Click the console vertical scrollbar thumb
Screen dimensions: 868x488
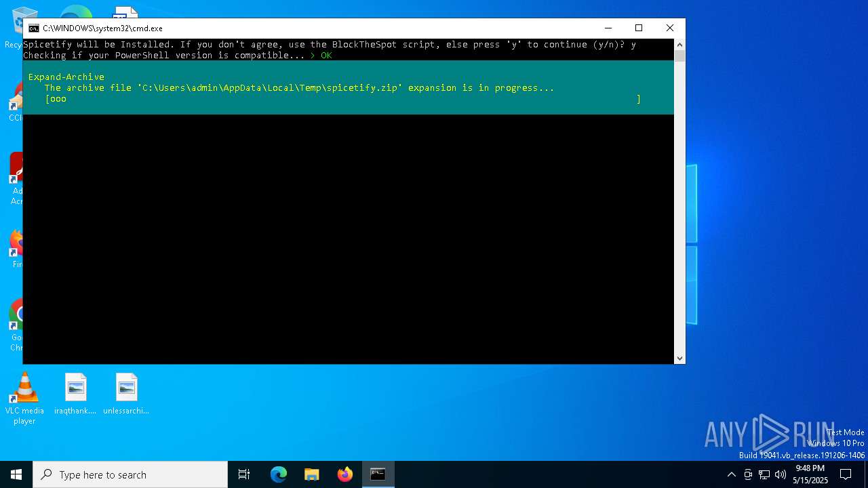coord(679,56)
